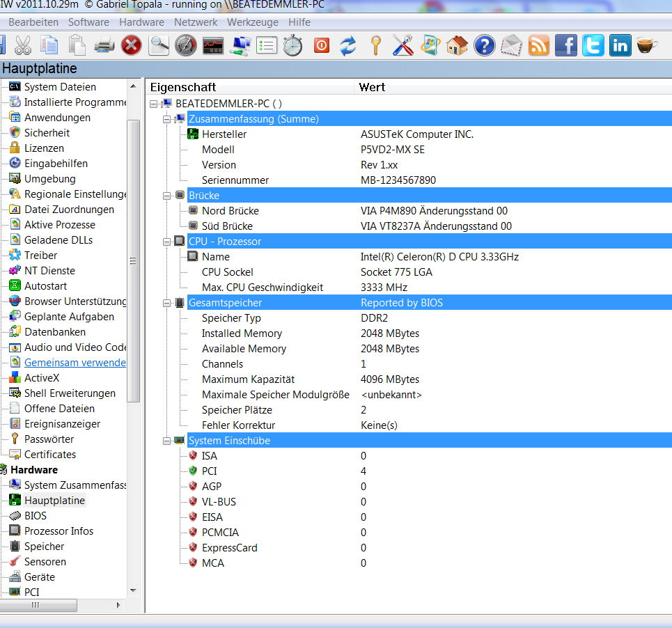Click the Wert column header
Screen dimensions: 672x628
coord(513,87)
